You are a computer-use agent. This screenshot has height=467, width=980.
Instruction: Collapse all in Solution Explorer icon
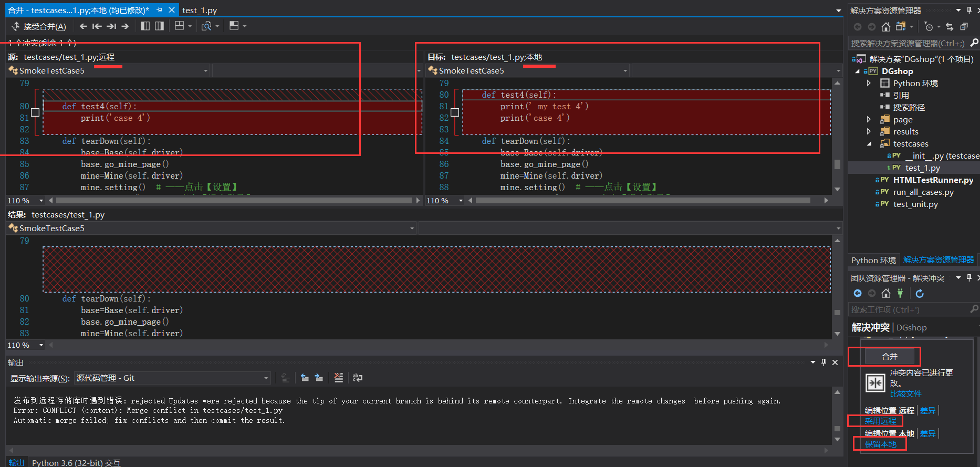point(964,27)
